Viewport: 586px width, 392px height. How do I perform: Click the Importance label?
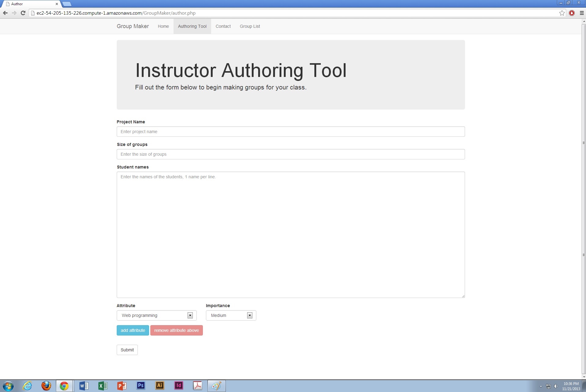click(218, 306)
